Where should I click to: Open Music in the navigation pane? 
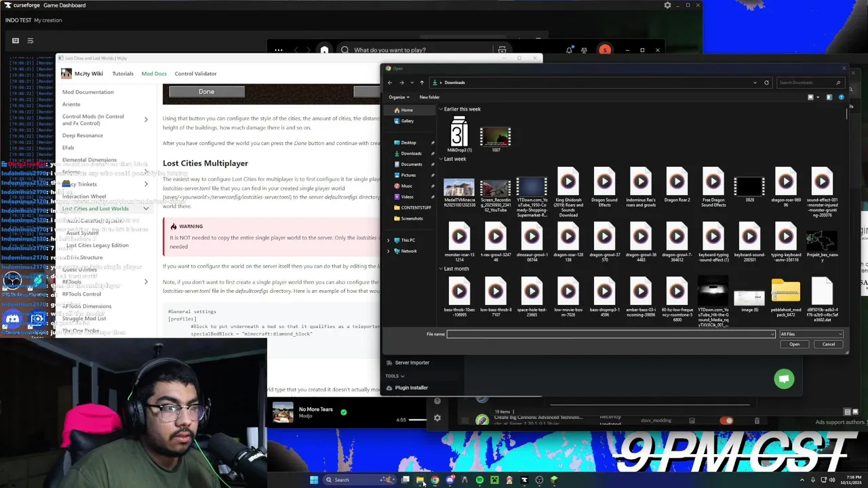pos(407,186)
